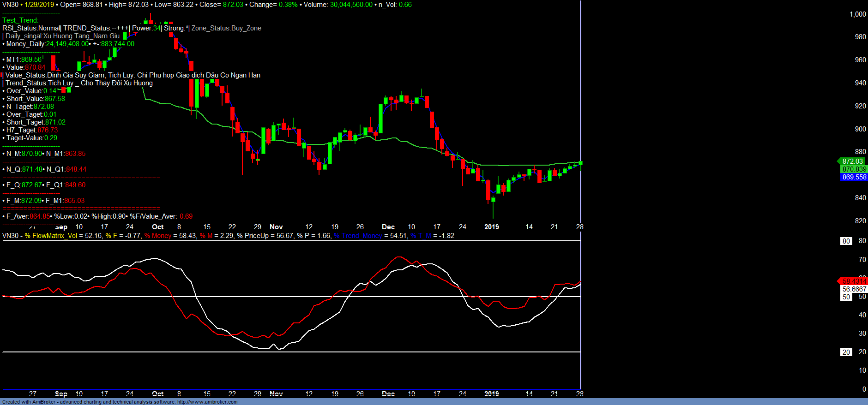Click the 2019 label on the price chart axis
Image resolution: width=868 pixels, height=405 pixels.
coord(491,227)
